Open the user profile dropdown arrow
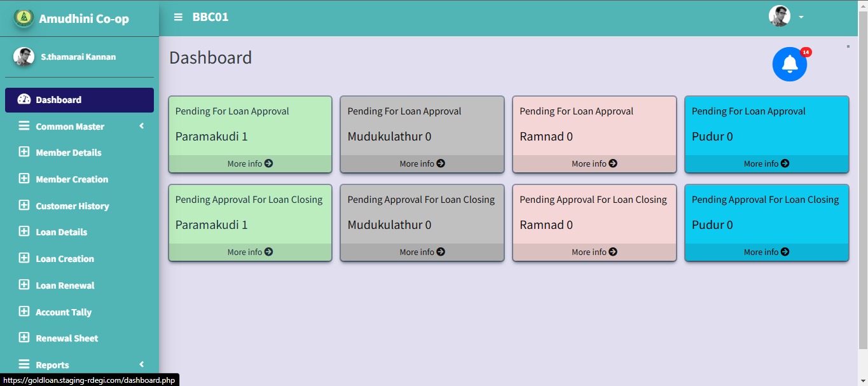The width and height of the screenshot is (868, 386). 801,17
